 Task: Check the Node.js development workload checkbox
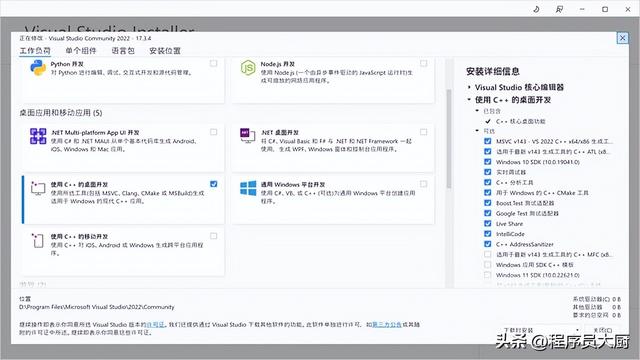coord(424,63)
